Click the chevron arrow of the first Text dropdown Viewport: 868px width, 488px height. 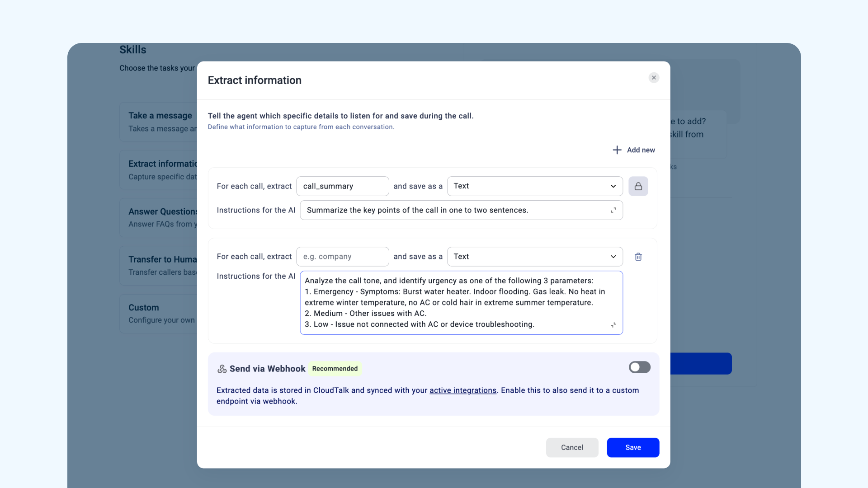(613, 186)
